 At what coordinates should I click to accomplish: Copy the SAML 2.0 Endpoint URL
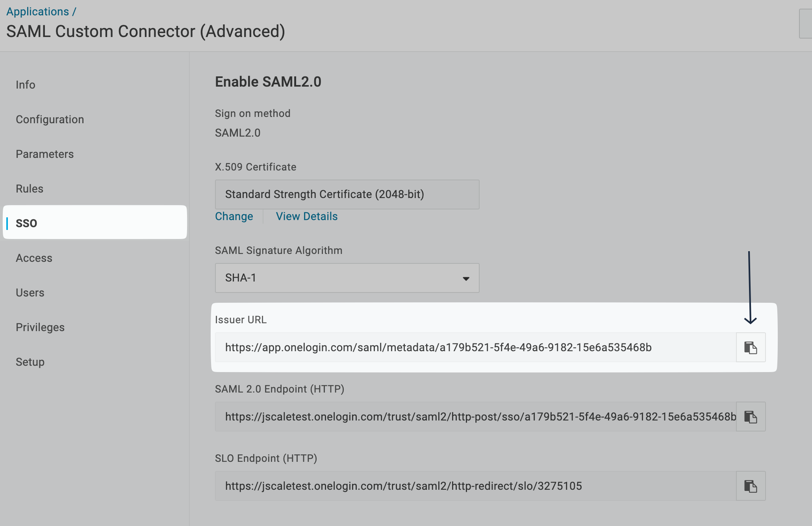[750, 417]
